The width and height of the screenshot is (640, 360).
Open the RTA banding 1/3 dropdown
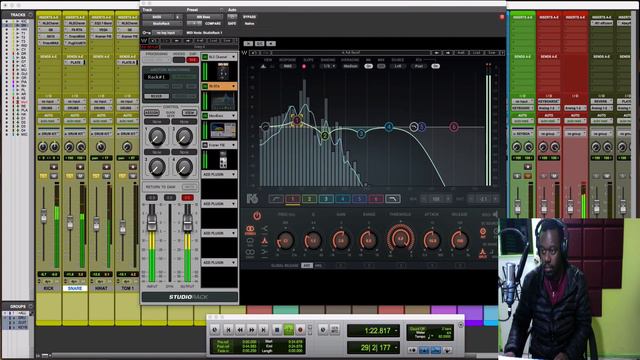tap(328, 66)
